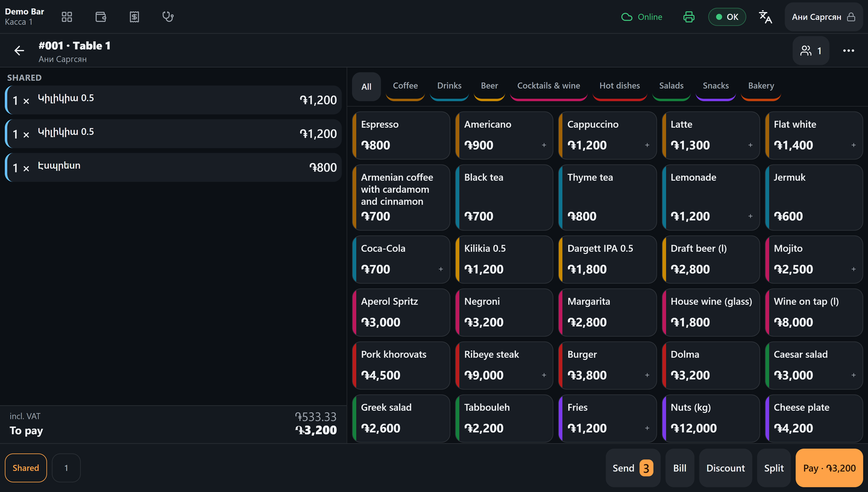868x492 pixels.
Task: Switch to the Beer category tab
Action: point(489,86)
